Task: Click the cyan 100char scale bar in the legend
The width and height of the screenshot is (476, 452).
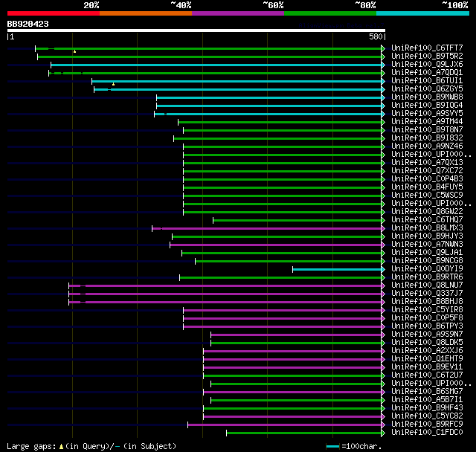Action: (332, 446)
